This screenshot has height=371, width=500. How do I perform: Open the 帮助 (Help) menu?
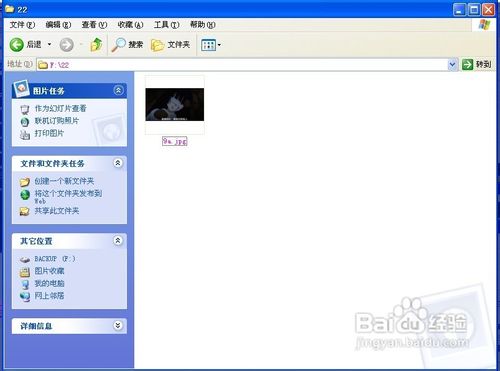(203, 25)
